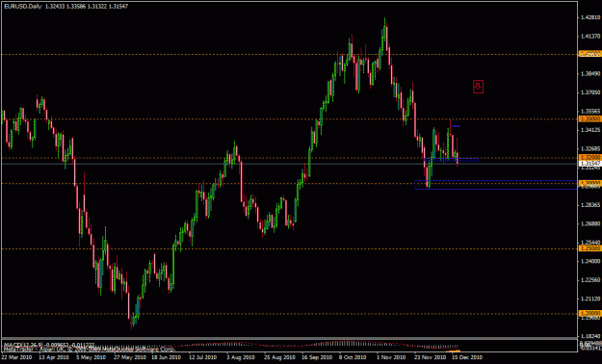This screenshot has width=602, height=364.
Task: Click the 1.25440 price scale label
Action: click(590, 243)
